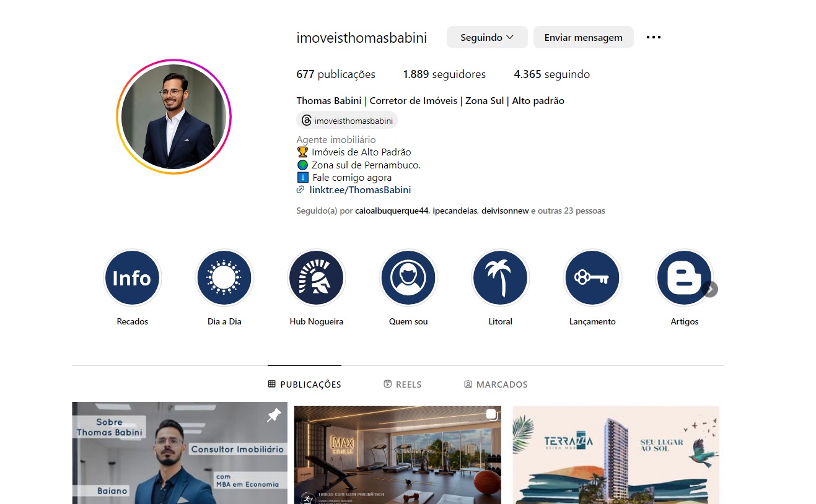
Task: Open the Recados Info highlight
Action: tap(132, 278)
